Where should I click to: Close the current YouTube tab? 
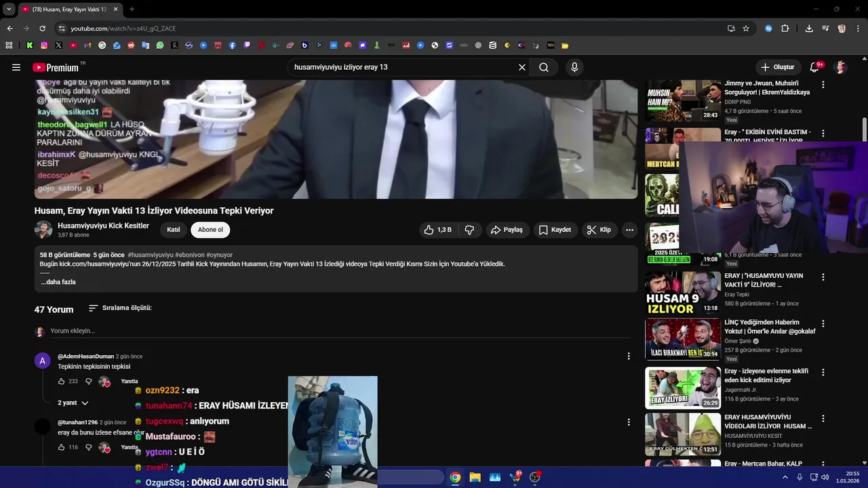coord(115,9)
